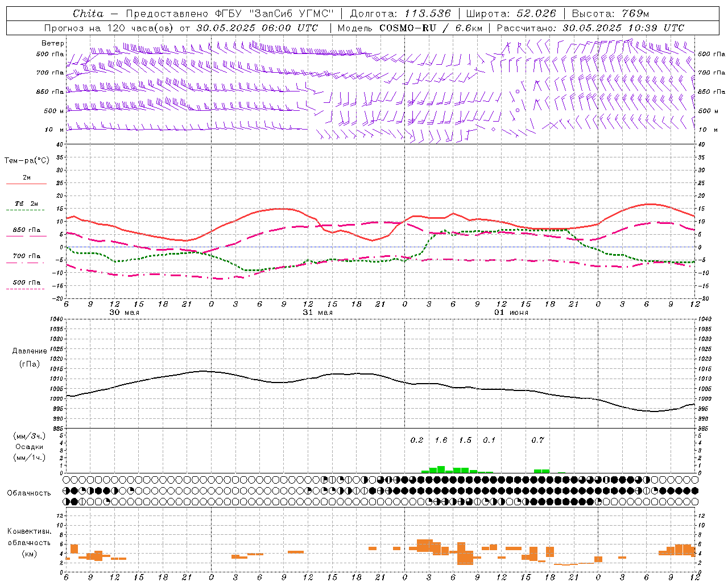Click the 'Облачность' cloudiness label
Viewport: 728px width, 582px height.
[x=29, y=493]
